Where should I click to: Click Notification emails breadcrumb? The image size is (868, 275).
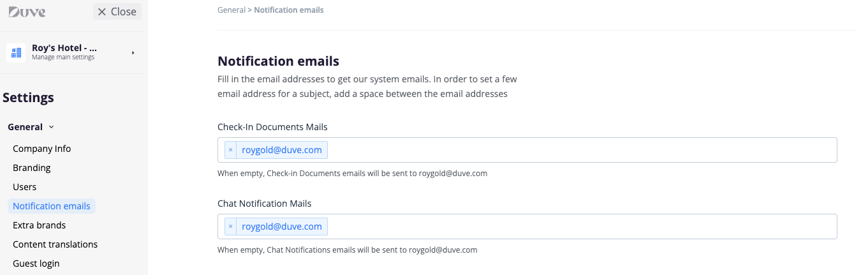point(289,10)
